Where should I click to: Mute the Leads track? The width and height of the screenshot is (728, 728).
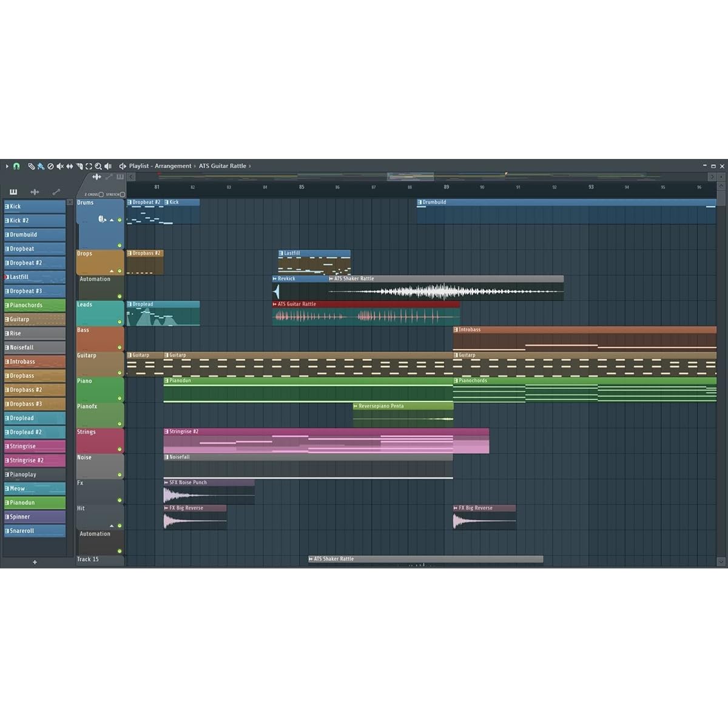[120, 322]
